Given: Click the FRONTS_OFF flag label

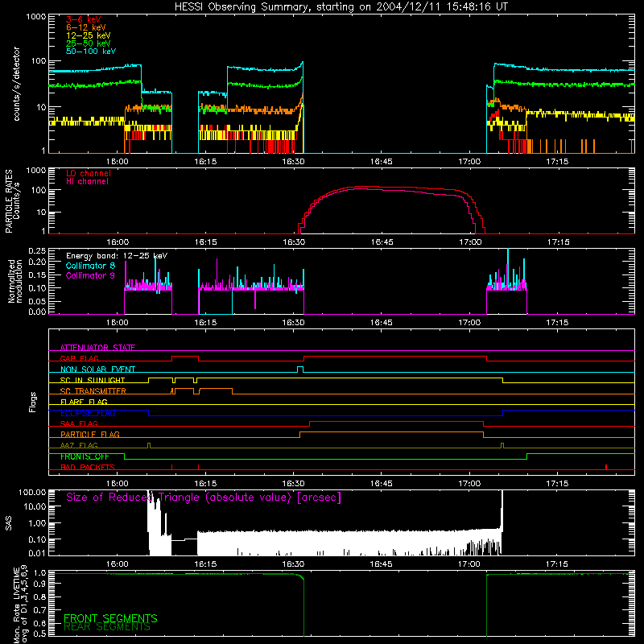Looking at the screenshot, I should tap(85, 456).
